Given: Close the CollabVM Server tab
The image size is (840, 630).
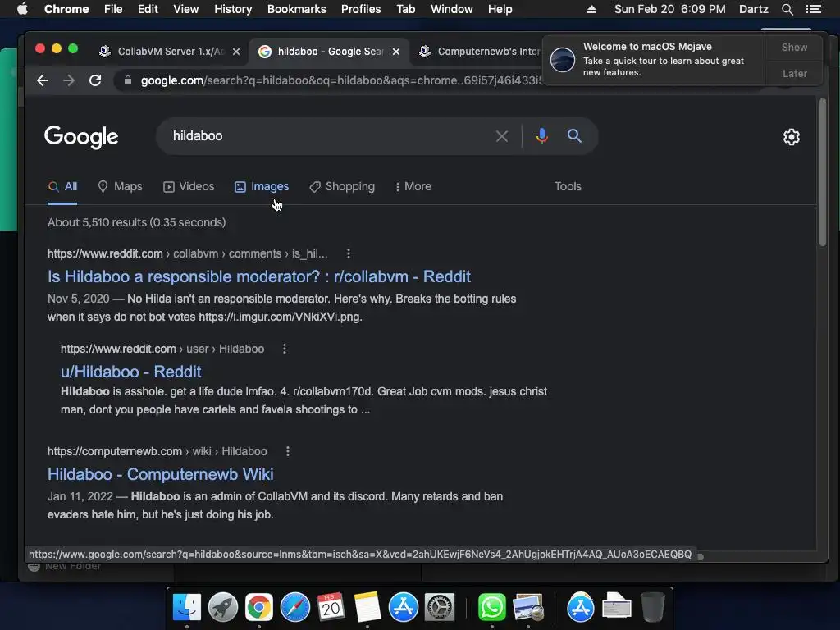Looking at the screenshot, I should [236, 52].
